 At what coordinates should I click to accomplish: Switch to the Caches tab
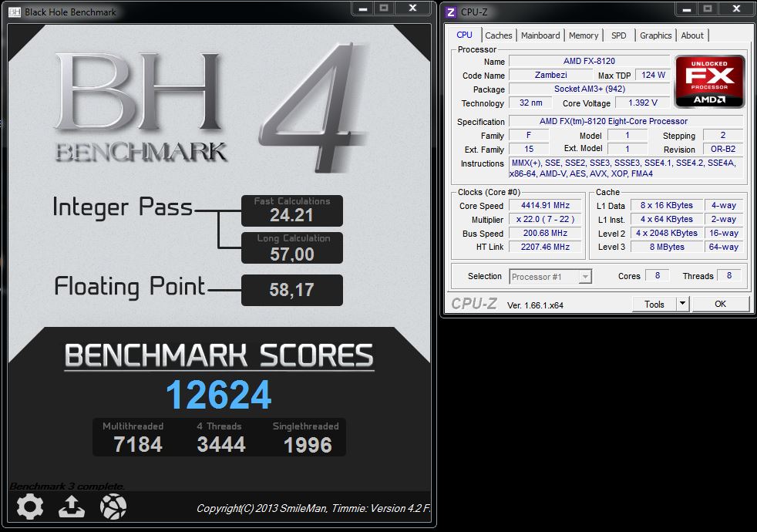[x=498, y=35]
